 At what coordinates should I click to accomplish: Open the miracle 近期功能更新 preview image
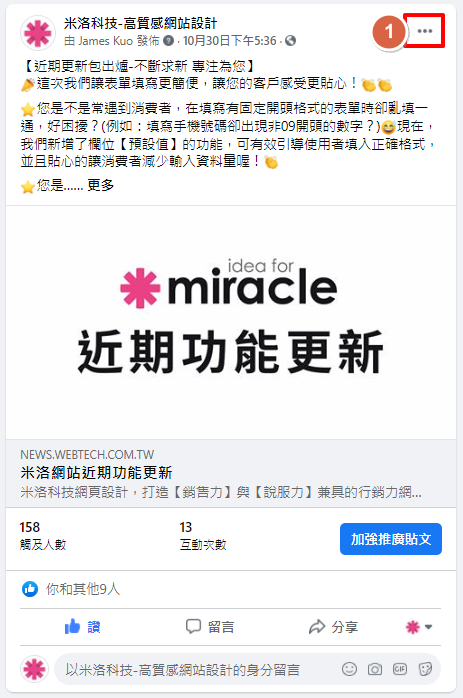[231, 323]
